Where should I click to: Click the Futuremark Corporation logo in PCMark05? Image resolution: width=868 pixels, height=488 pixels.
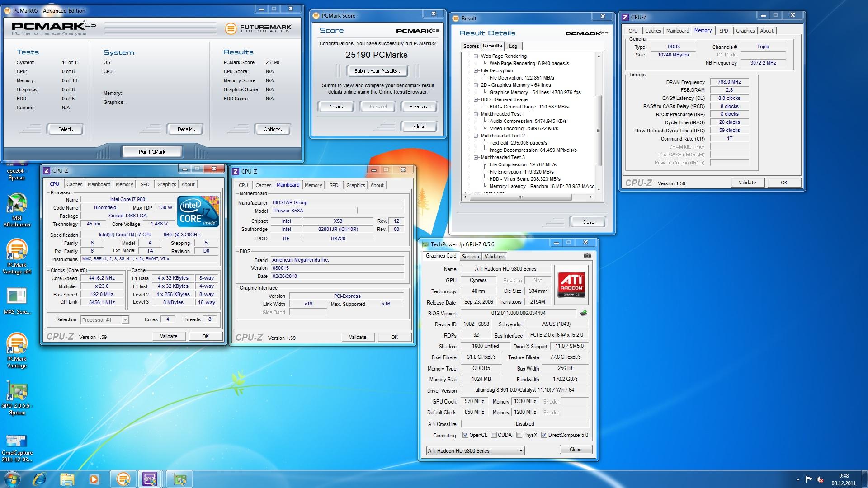(259, 28)
